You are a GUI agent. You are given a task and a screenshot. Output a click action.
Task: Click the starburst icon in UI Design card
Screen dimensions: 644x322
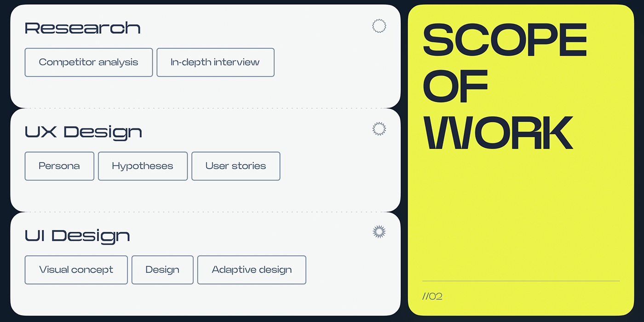(379, 232)
